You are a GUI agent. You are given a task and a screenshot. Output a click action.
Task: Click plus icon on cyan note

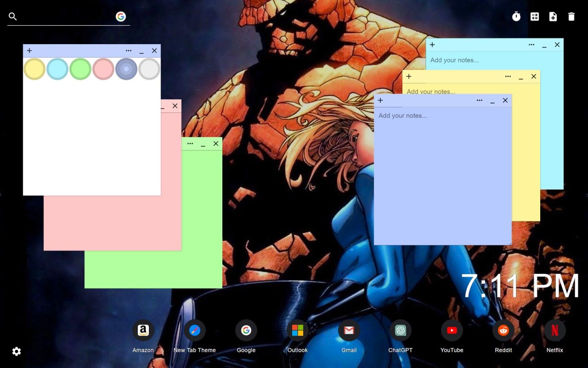432,45
